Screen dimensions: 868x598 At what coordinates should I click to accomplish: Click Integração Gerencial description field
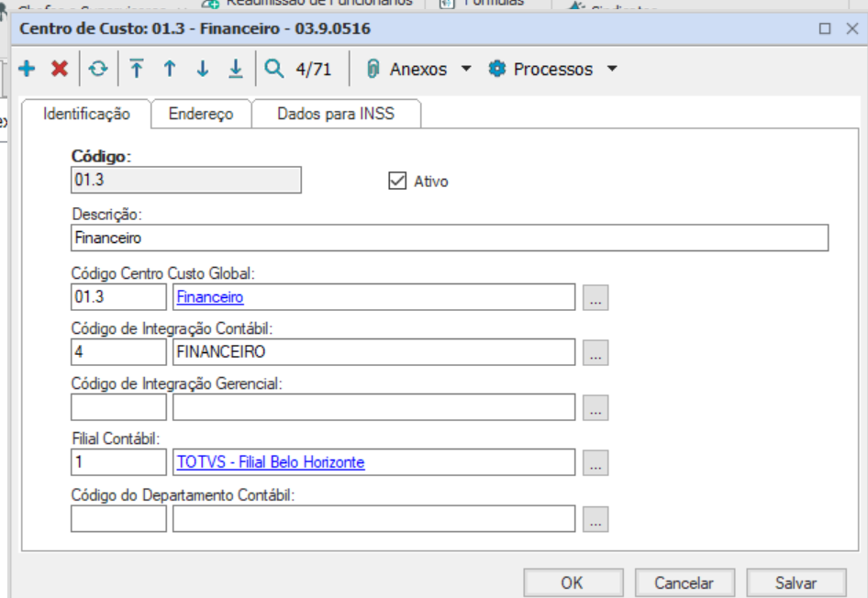[x=373, y=407]
